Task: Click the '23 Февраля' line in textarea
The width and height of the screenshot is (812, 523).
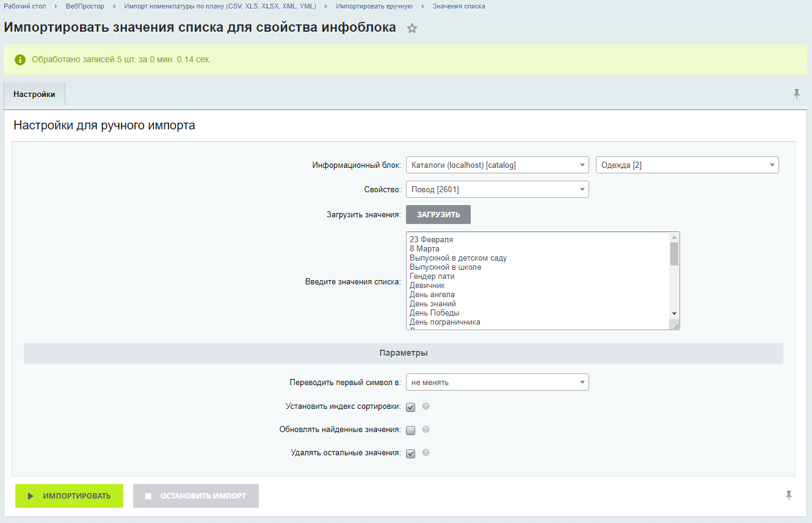Action: (432, 240)
